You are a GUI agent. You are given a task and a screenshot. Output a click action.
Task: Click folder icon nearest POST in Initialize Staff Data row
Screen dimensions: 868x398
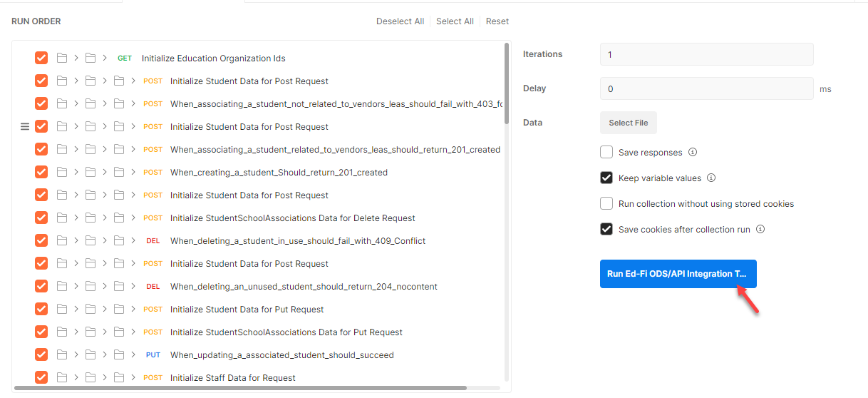118,378
